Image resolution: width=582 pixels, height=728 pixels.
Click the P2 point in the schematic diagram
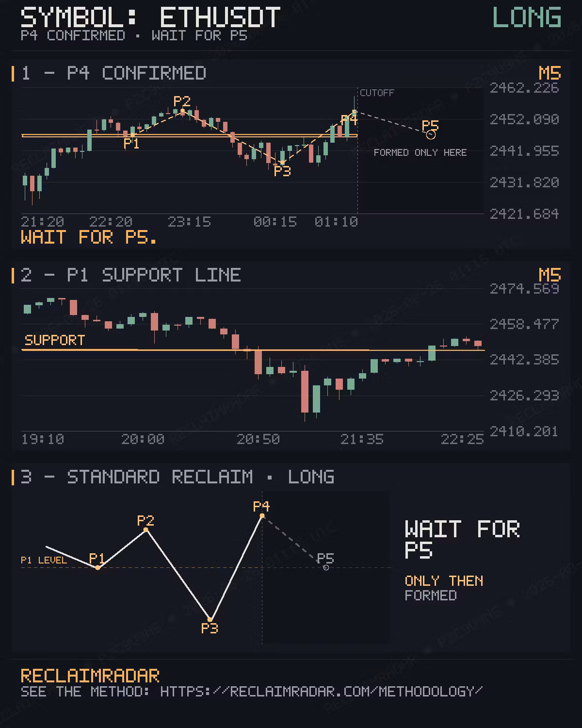click(x=145, y=529)
